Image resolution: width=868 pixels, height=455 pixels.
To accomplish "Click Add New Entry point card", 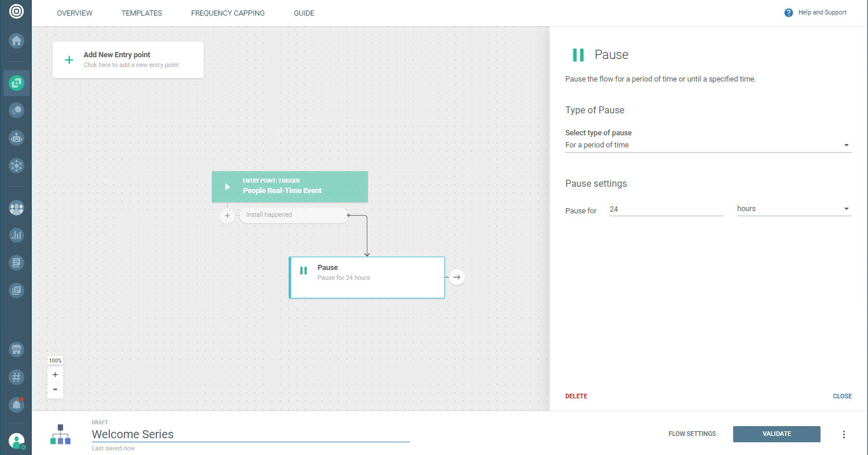I will pos(128,60).
